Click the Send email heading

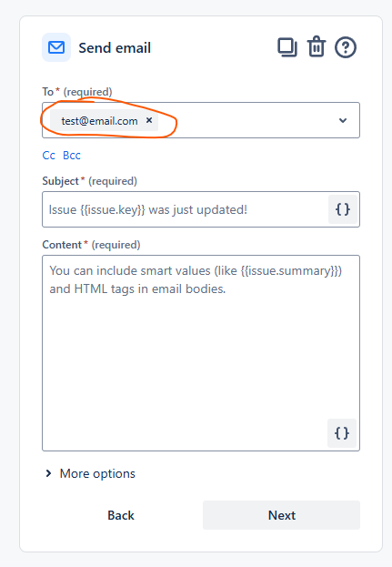click(115, 47)
